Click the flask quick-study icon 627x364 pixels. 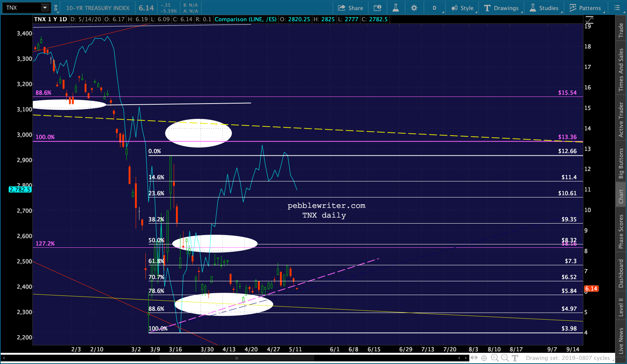click(396, 8)
